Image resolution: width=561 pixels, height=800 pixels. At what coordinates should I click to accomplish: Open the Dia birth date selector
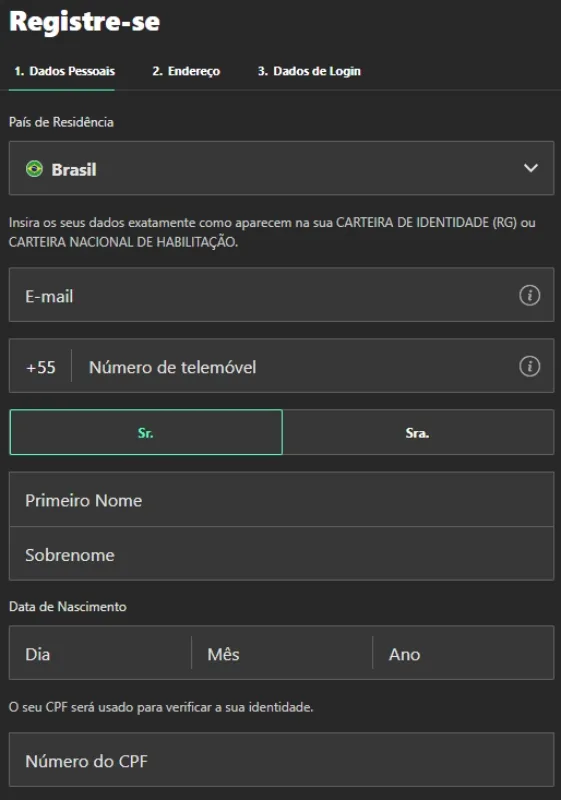click(100, 653)
